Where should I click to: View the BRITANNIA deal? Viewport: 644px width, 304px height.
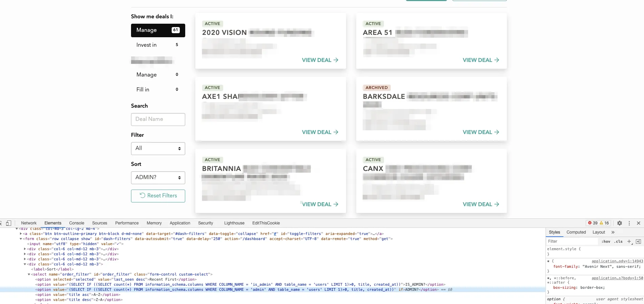click(320, 204)
